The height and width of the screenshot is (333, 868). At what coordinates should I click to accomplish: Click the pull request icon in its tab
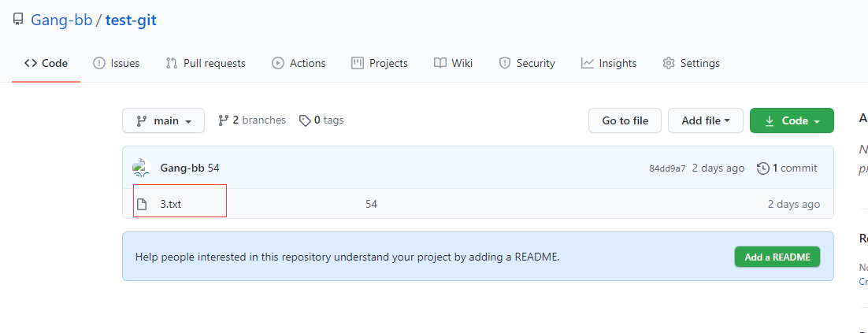[x=172, y=63]
